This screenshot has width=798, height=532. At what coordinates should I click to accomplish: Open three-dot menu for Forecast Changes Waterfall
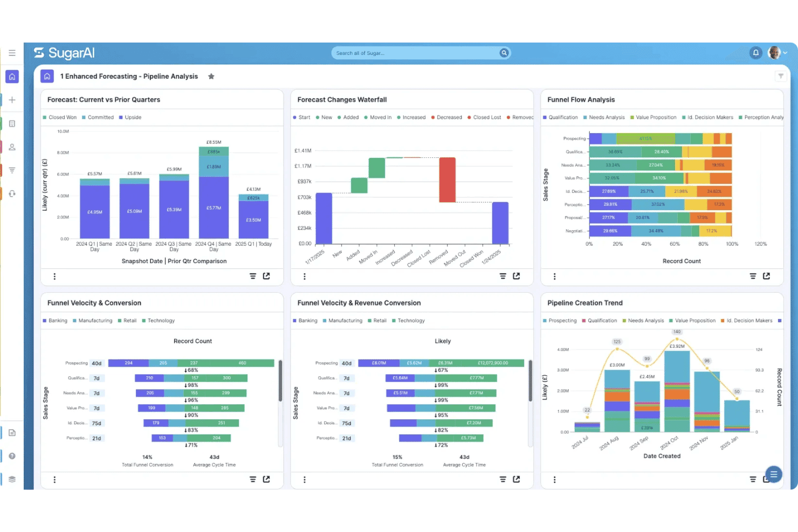(305, 276)
